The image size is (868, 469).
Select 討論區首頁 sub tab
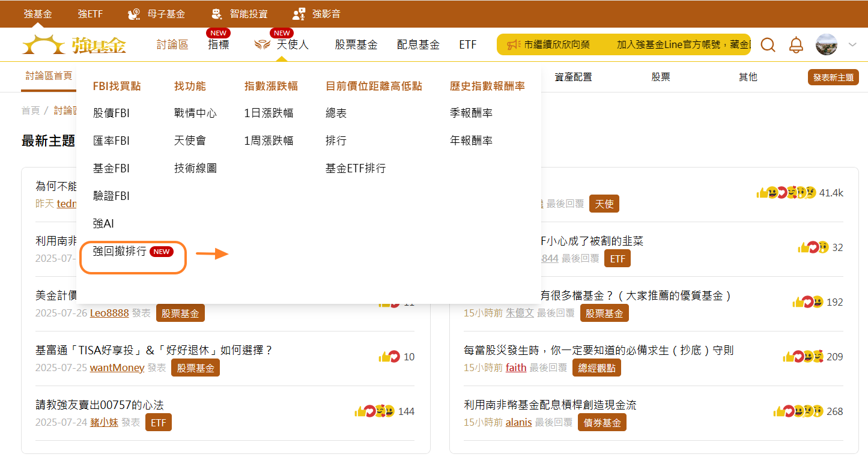point(49,76)
